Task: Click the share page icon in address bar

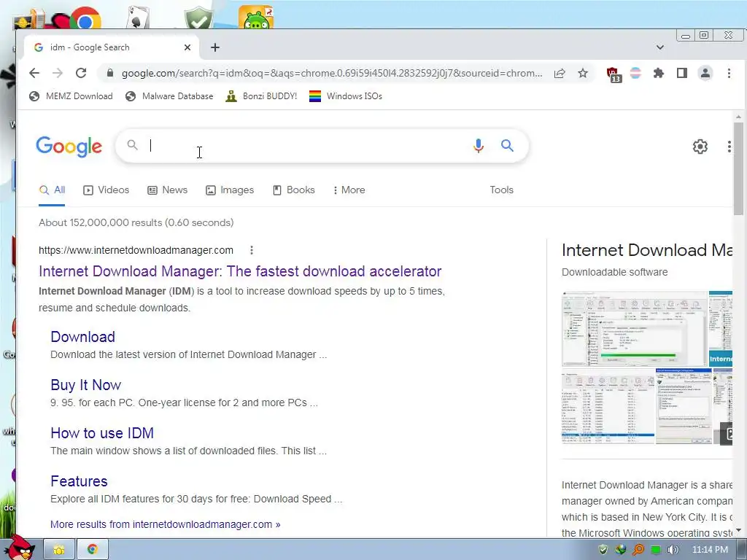Action: coord(560,73)
